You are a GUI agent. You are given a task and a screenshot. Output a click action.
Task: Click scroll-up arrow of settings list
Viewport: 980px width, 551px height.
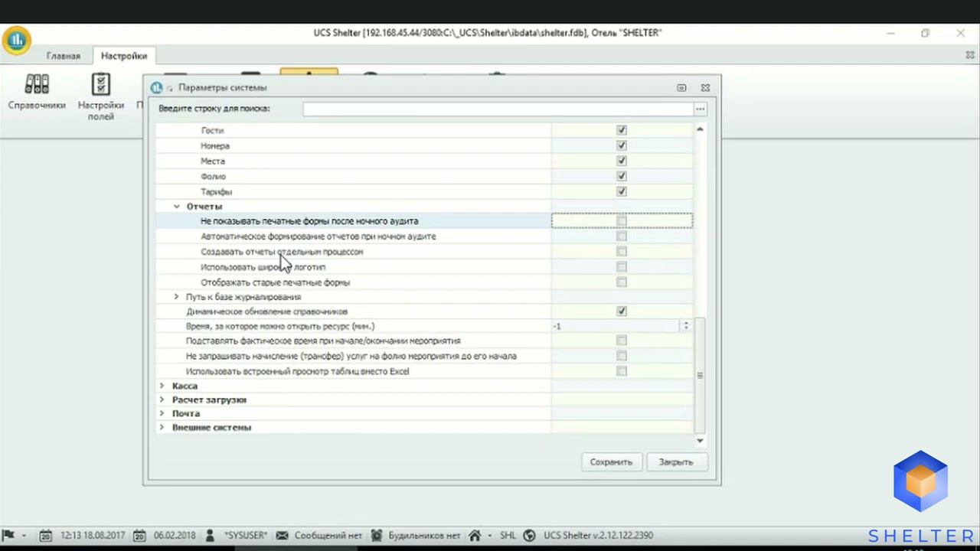(700, 129)
